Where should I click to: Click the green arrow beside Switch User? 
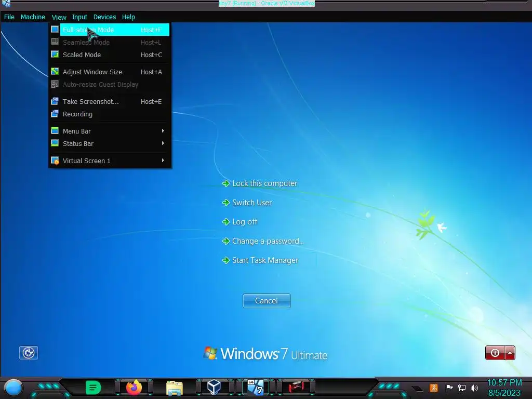[x=226, y=203]
